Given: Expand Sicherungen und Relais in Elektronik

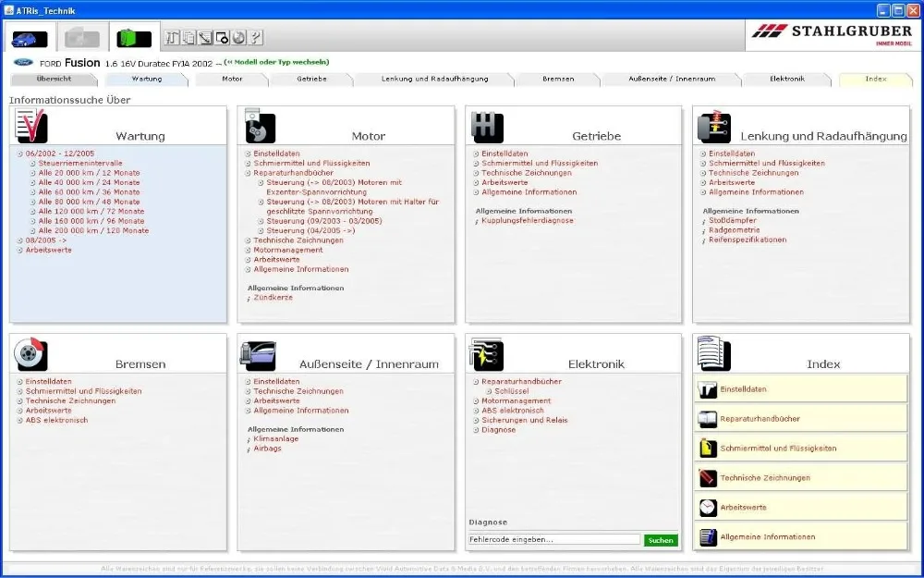Looking at the screenshot, I should point(476,421).
